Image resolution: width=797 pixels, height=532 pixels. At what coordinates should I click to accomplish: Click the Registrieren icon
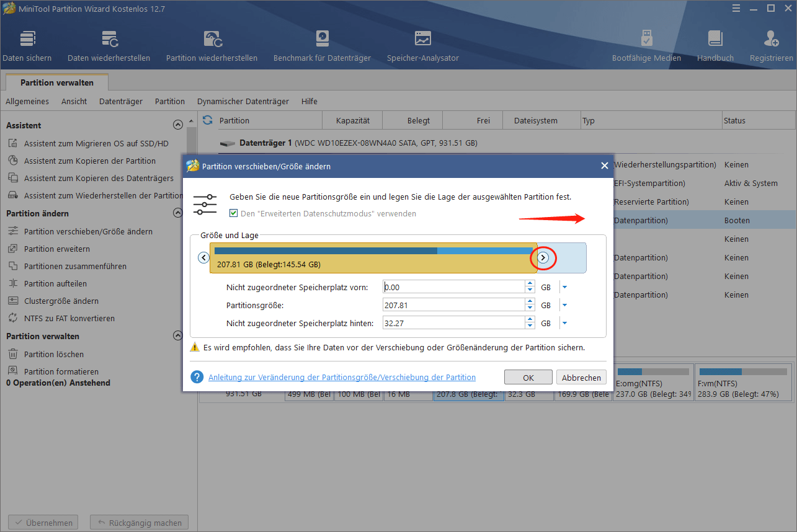770,45
